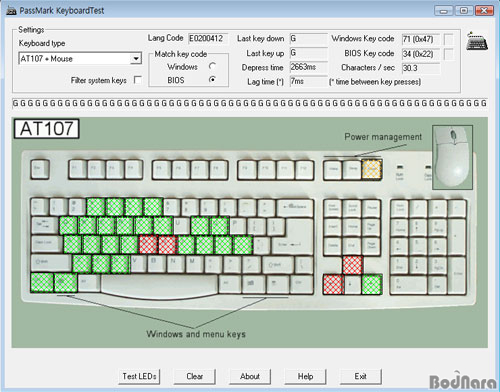Click the Exit button
The width and height of the screenshot is (500, 392).
click(361, 376)
